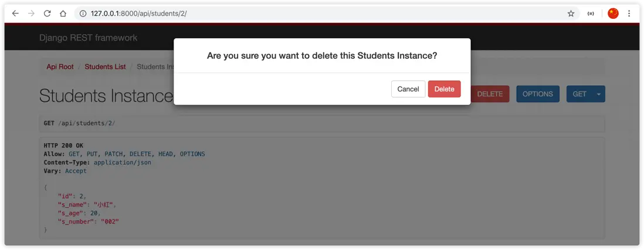Click the browser forward arrow
This screenshot has width=644, height=250.
click(31, 13)
